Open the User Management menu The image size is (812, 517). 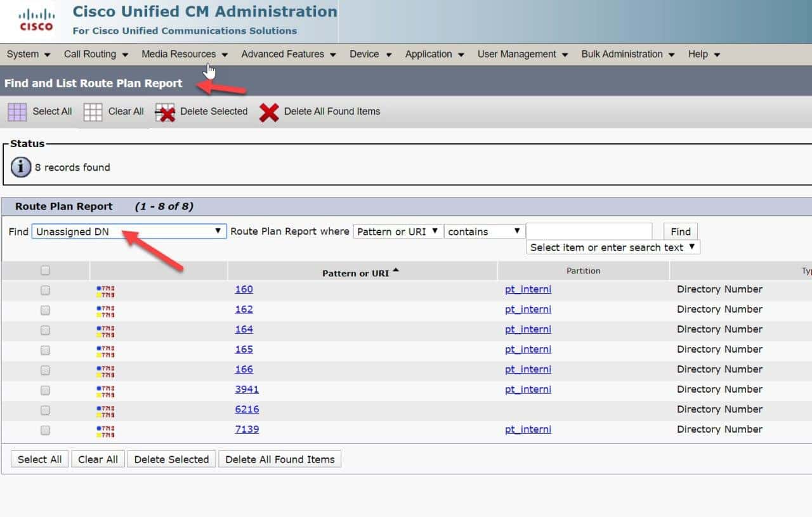(x=523, y=54)
